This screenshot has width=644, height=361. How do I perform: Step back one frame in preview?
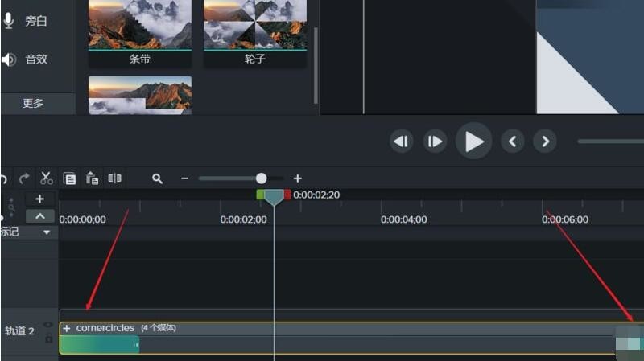point(401,142)
